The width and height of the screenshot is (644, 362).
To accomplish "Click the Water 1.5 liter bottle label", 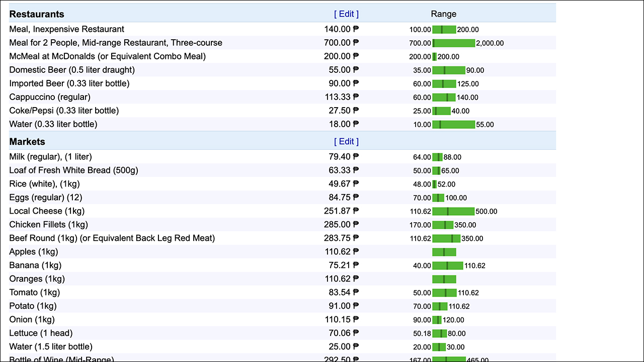I will coord(51,347).
